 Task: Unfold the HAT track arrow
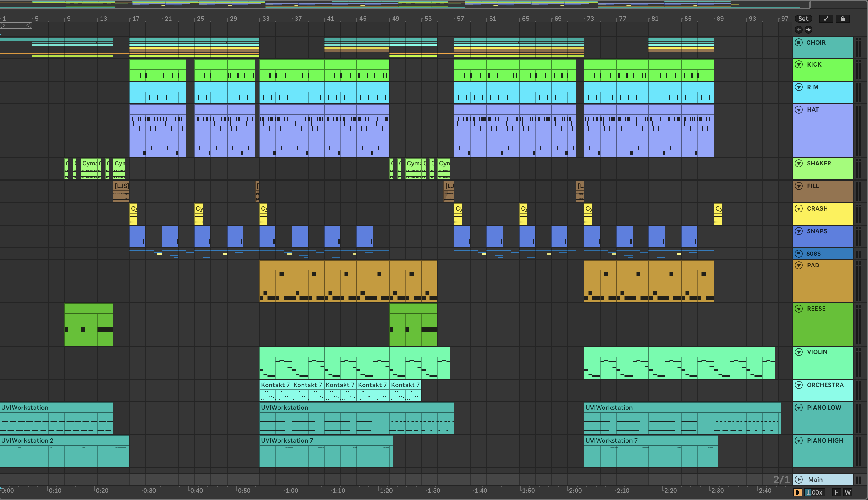point(799,110)
